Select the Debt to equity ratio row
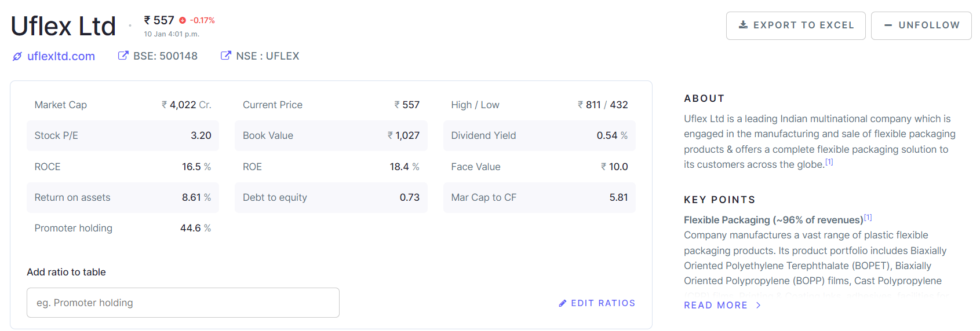Image resolution: width=980 pixels, height=331 pixels. (331, 197)
